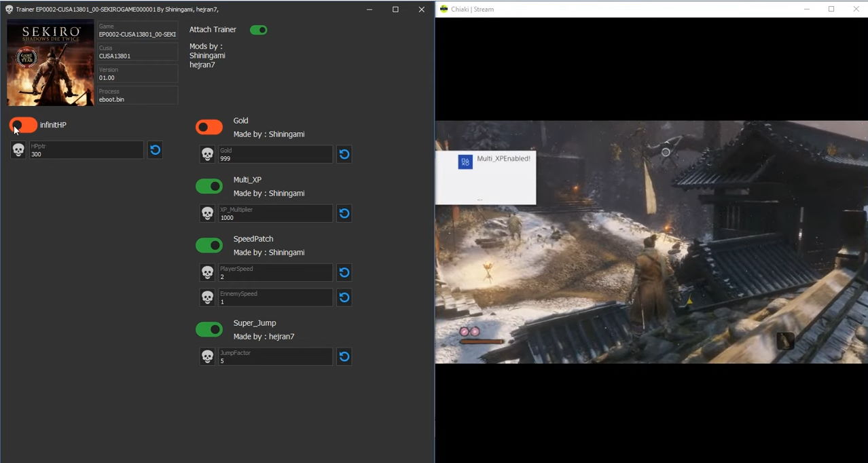Screen dimensions: 868x463
Task: Click the Process field showing eboot.bin
Action: point(138,95)
